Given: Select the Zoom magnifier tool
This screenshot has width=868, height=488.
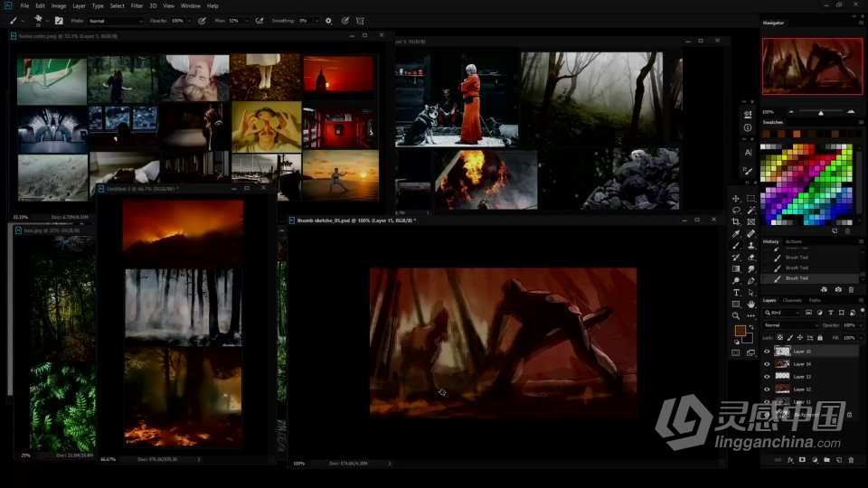Looking at the screenshot, I should (736, 316).
